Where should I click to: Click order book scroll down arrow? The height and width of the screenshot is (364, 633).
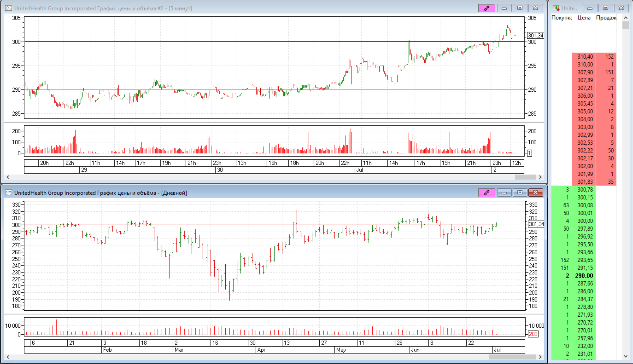click(x=626, y=356)
